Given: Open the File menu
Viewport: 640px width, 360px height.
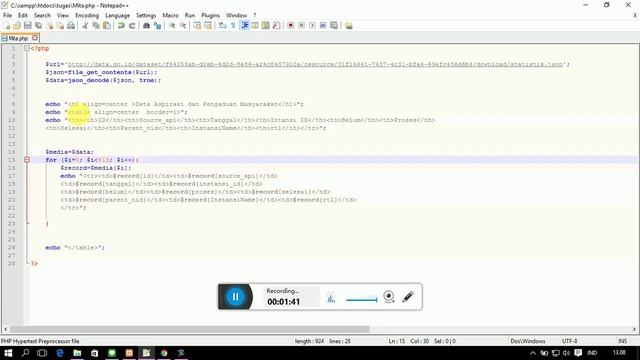Looking at the screenshot, I should tap(7, 16).
